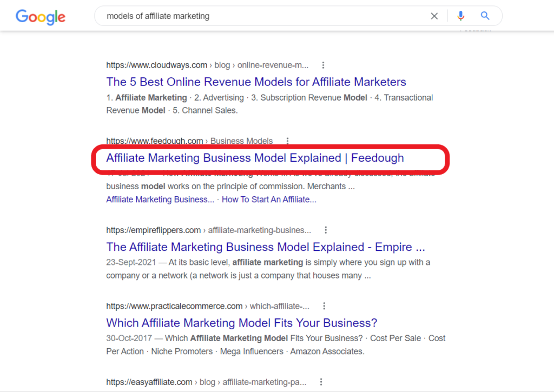The height and width of the screenshot is (392, 554).
Task: Click inside the search query input field
Action: pyautogui.click(x=243, y=16)
